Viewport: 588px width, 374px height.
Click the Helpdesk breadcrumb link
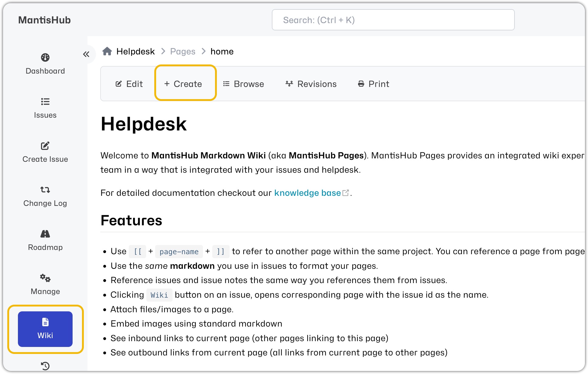click(x=135, y=51)
